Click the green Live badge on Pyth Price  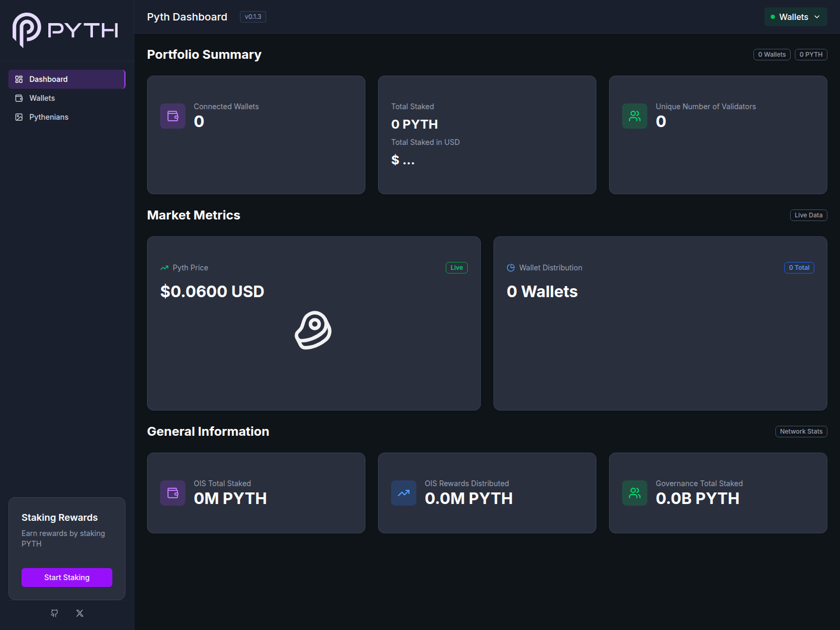(x=457, y=268)
